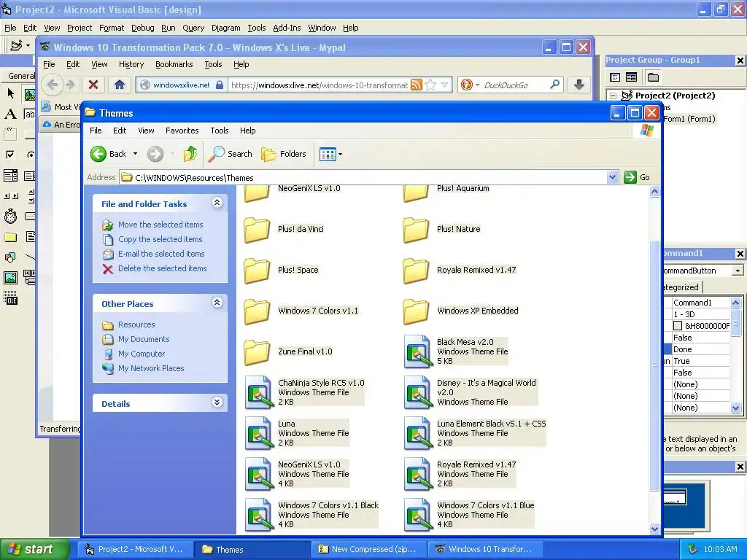Open the Address bar dropdown

[612, 177]
